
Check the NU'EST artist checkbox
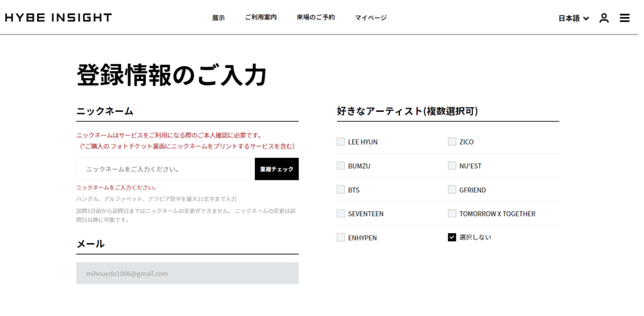coord(452,166)
